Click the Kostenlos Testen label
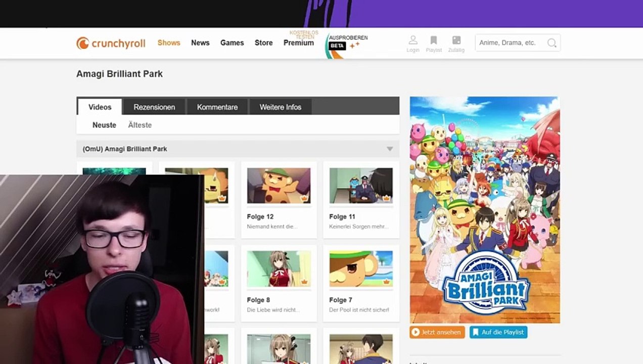The width and height of the screenshot is (643, 364). pos(304,35)
